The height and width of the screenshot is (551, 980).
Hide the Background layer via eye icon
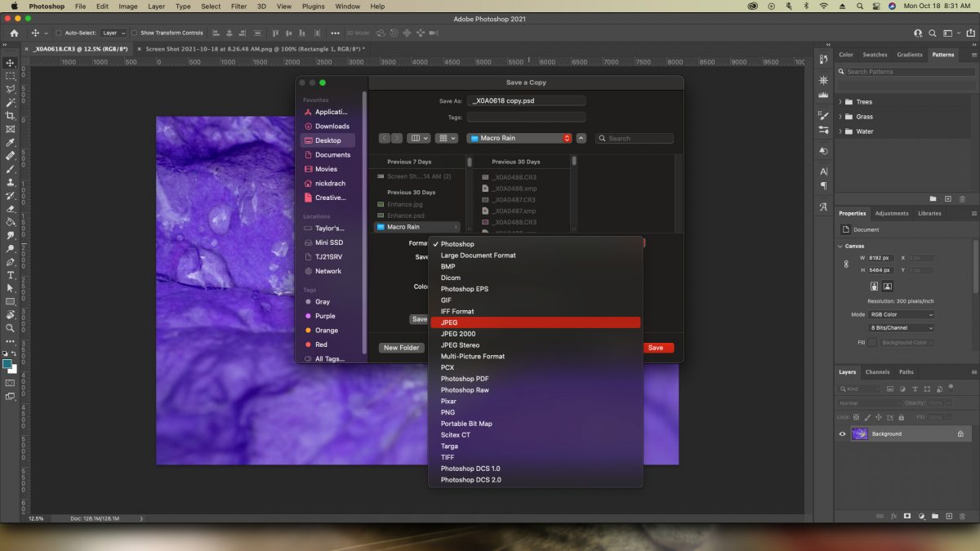click(x=843, y=433)
